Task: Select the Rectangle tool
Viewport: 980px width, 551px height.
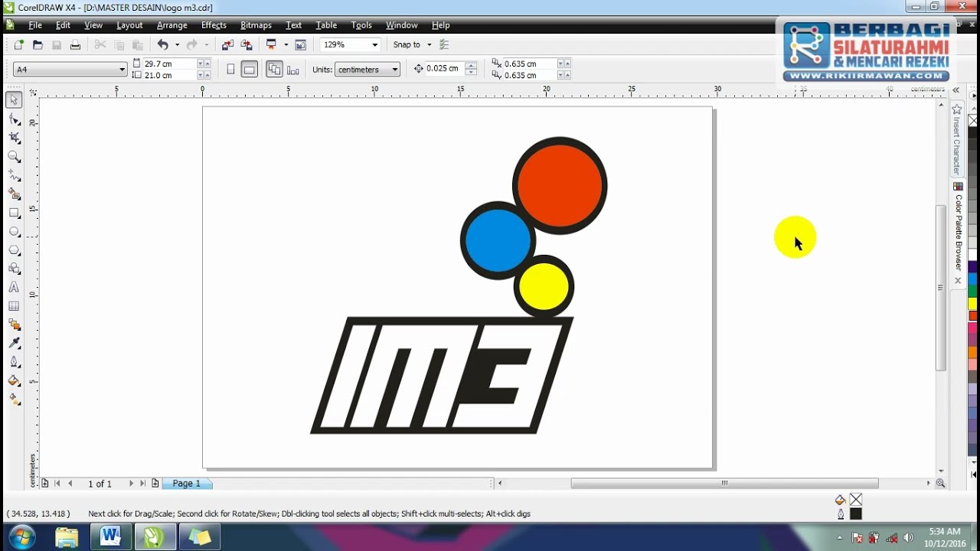Action: (x=14, y=213)
